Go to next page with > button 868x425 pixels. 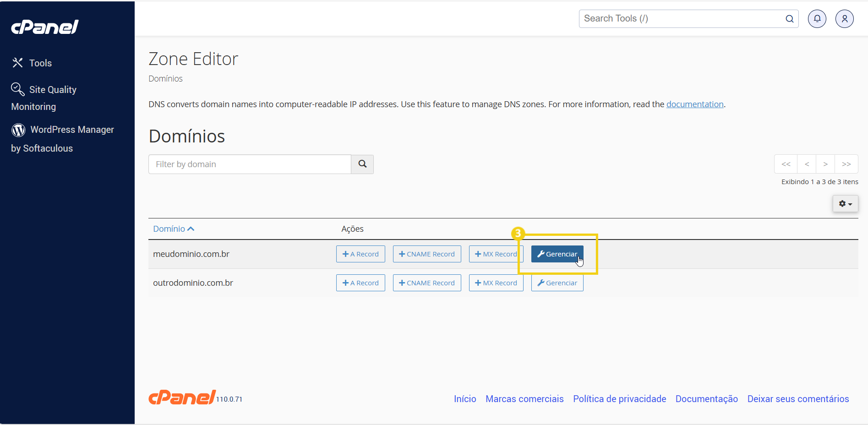(825, 164)
